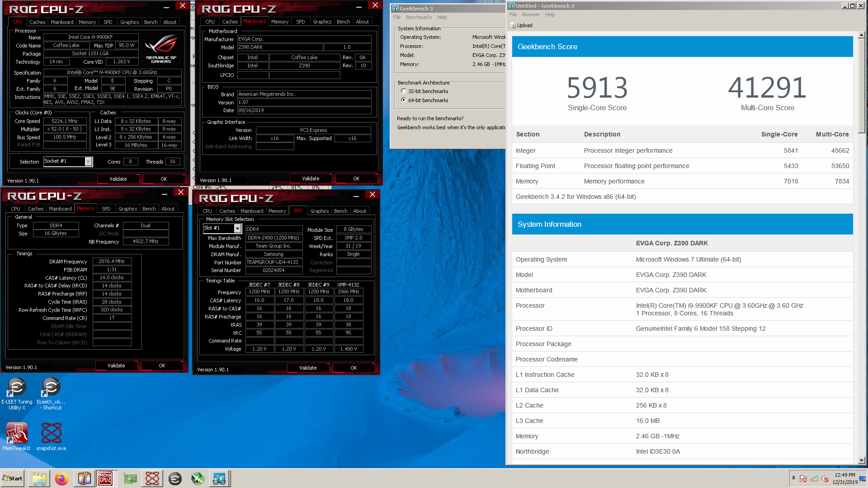868x488 pixels.
Task: Open the taskbar clock and date
Action: click(845, 479)
